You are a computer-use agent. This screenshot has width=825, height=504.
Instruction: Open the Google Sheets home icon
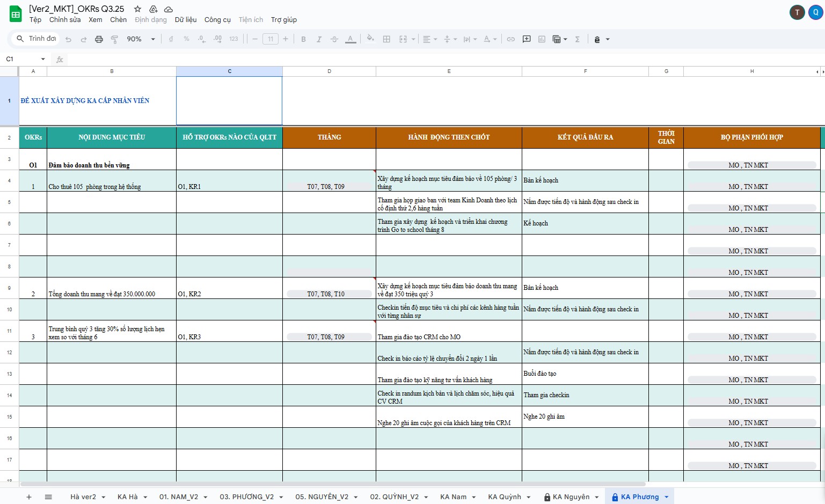pyautogui.click(x=16, y=14)
